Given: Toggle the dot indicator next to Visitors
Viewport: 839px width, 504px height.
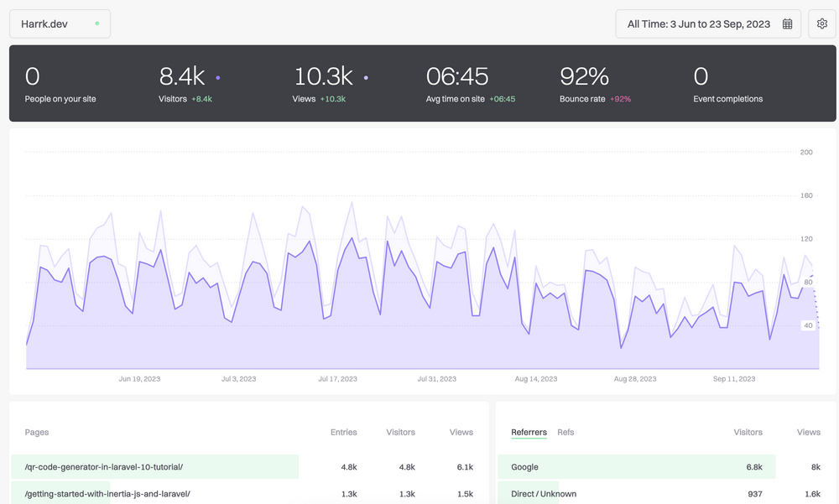Looking at the screenshot, I should point(218,77).
